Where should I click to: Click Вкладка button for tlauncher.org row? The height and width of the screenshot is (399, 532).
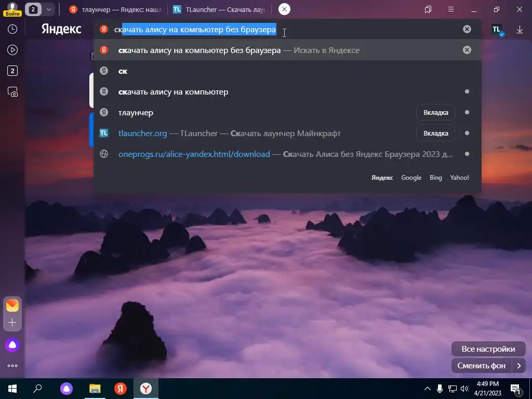(436, 134)
